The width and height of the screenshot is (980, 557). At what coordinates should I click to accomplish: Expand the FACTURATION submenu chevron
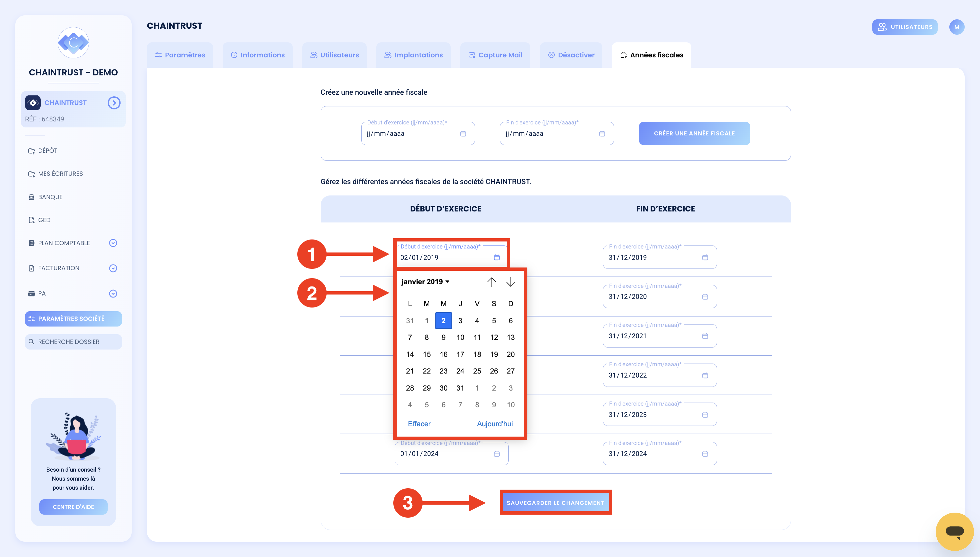click(x=113, y=268)
